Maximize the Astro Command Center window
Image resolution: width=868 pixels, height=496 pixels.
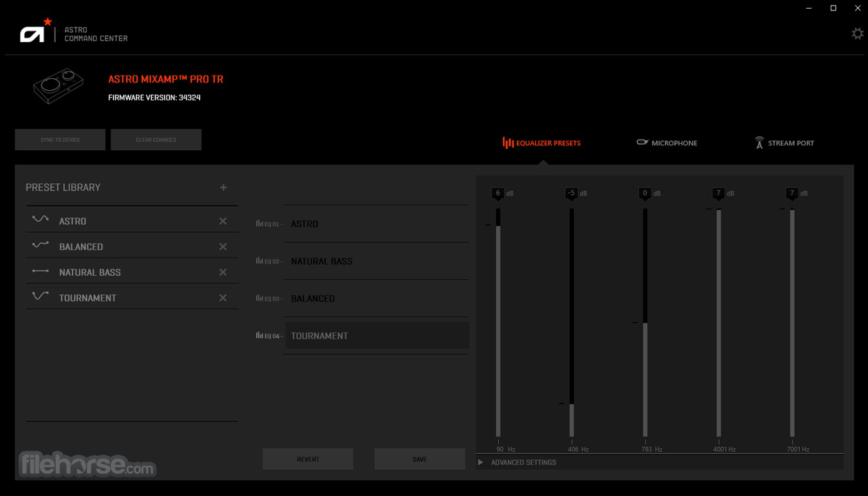click(833, 8)
